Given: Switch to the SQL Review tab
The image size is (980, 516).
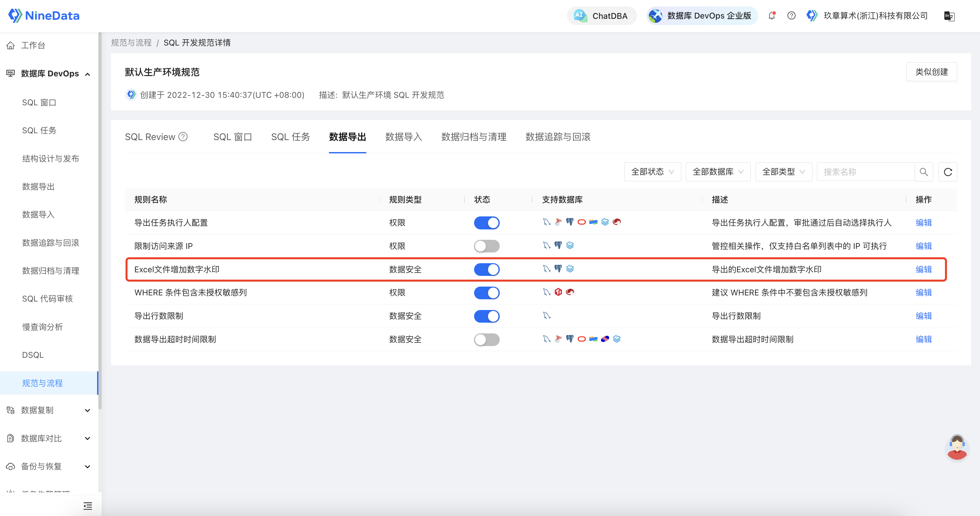Looking at the screenshot, I should pos(150,137).
